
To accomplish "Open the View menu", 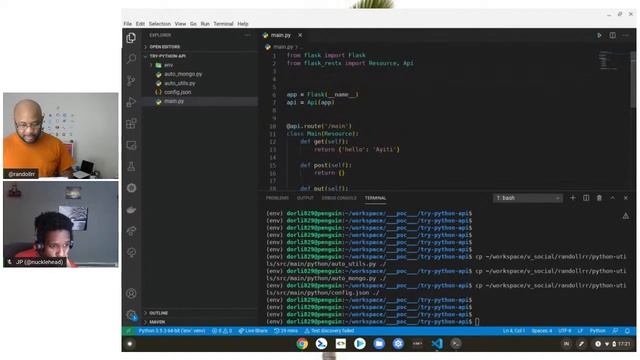I will pos(180,24).
